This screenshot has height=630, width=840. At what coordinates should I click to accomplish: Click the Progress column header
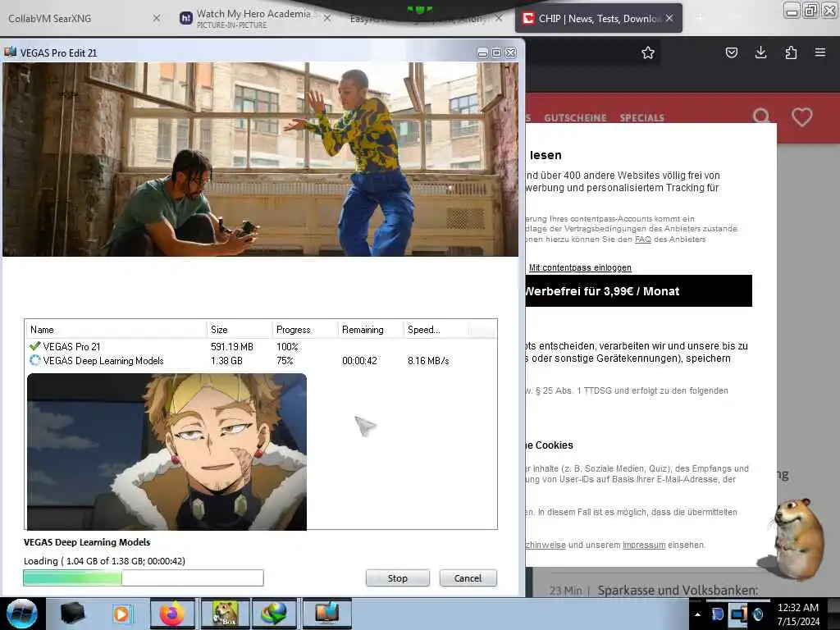pyautogui.click(x=305, y=330)
